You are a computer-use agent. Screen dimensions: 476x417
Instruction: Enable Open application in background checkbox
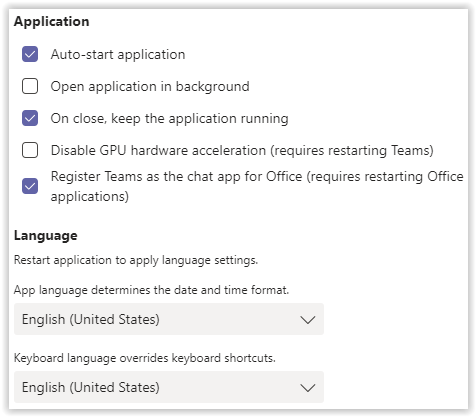[30, 86]
